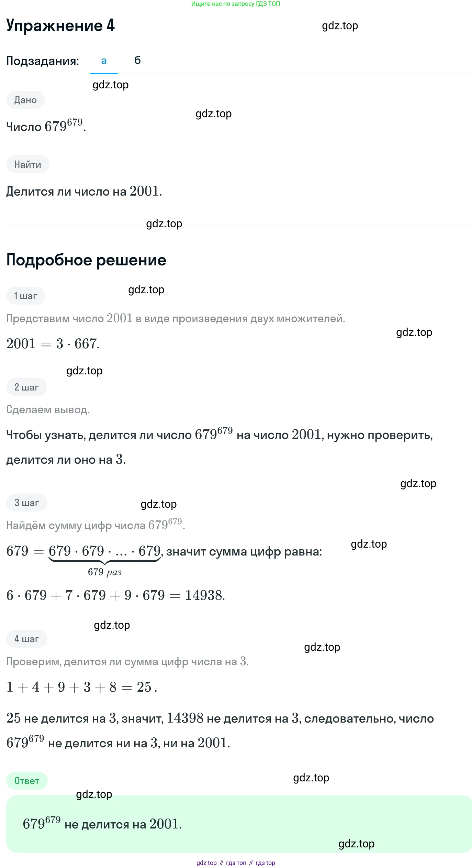The image size is (472, 868).
Task: Click the gdz.top watermark beside the title
Action: pyautogui.click(x=340, y=26)
